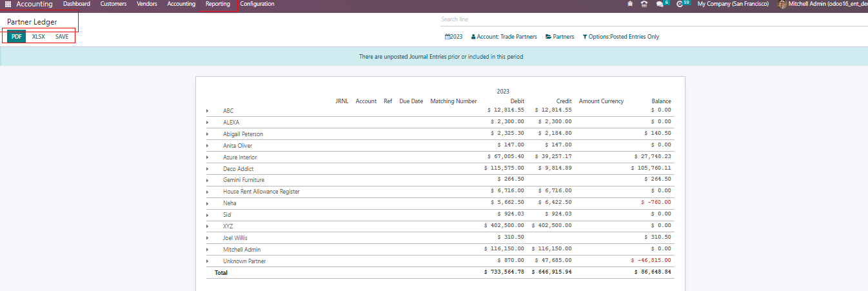Screen dimensions: 868x291
Task: Open the 2023 date filter
Action: [x=454, y=37]
